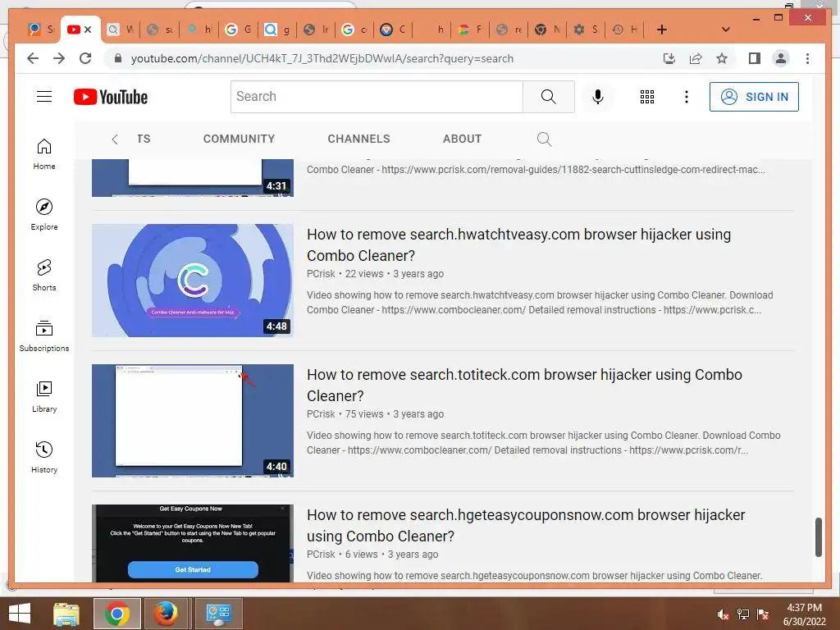
Task: Open the Control Panel taskbar icon
Action: tap(218, 614)
